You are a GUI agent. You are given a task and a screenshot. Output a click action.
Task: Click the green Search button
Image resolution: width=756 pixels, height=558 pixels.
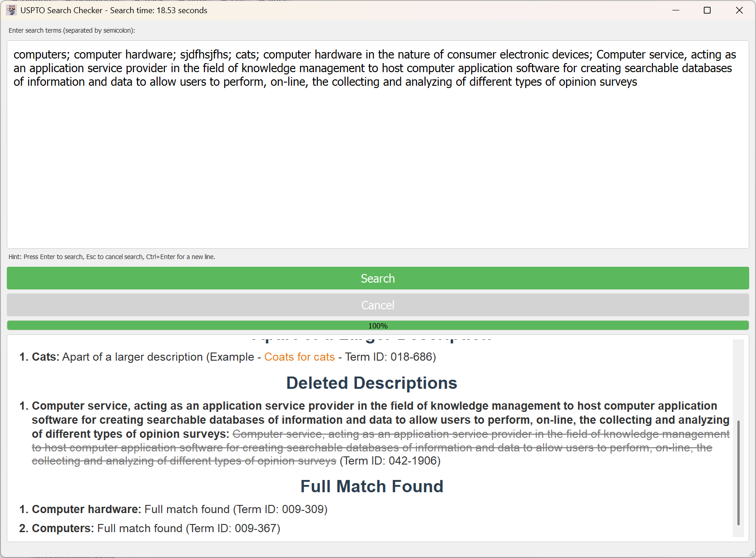click(378, 278)
